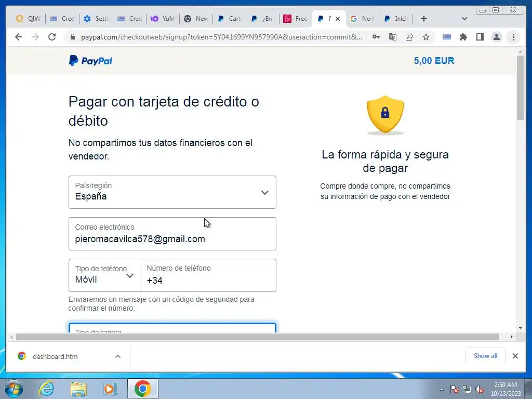This screenshot has height=399, width=532.
Task: Click the scroll down arrow
Action: tap(520, 328)
